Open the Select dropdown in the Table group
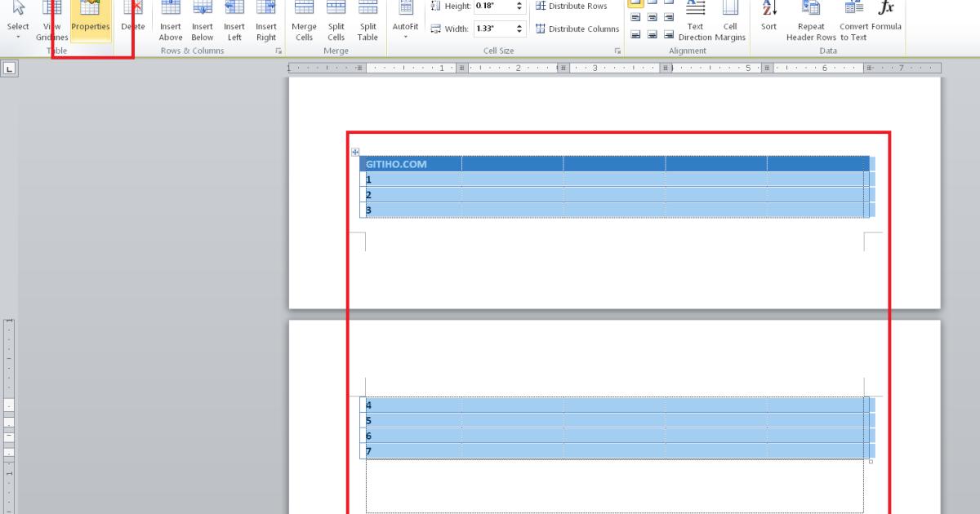Screen dimensions: 980x514 18,20
